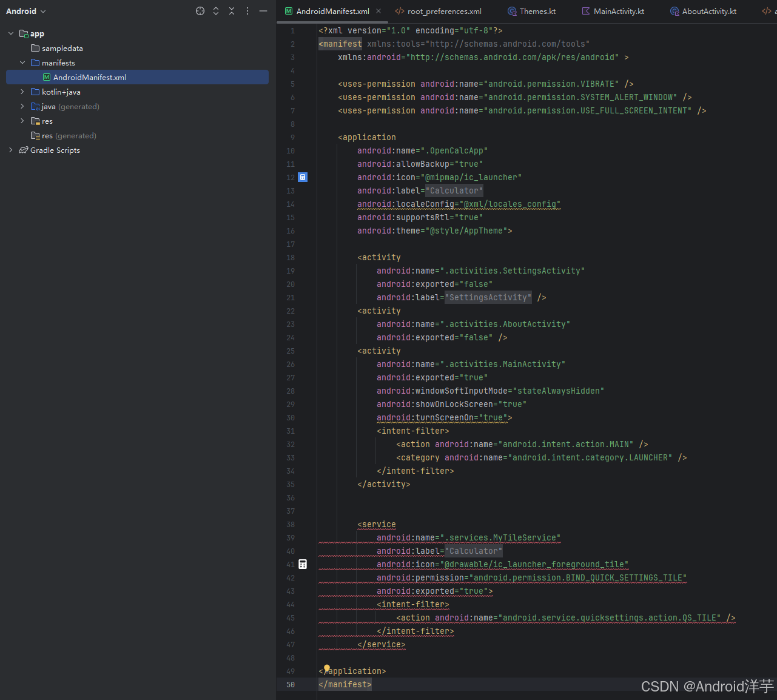777x700 pixels.
Task: Click the ic_launcher preview icon beside line 12
Action: pyautogui.click(x=303, y=177)
